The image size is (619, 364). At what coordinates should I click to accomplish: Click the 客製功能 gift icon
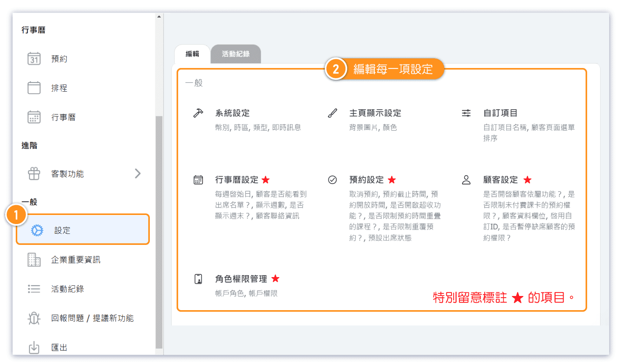pos(34,174)
